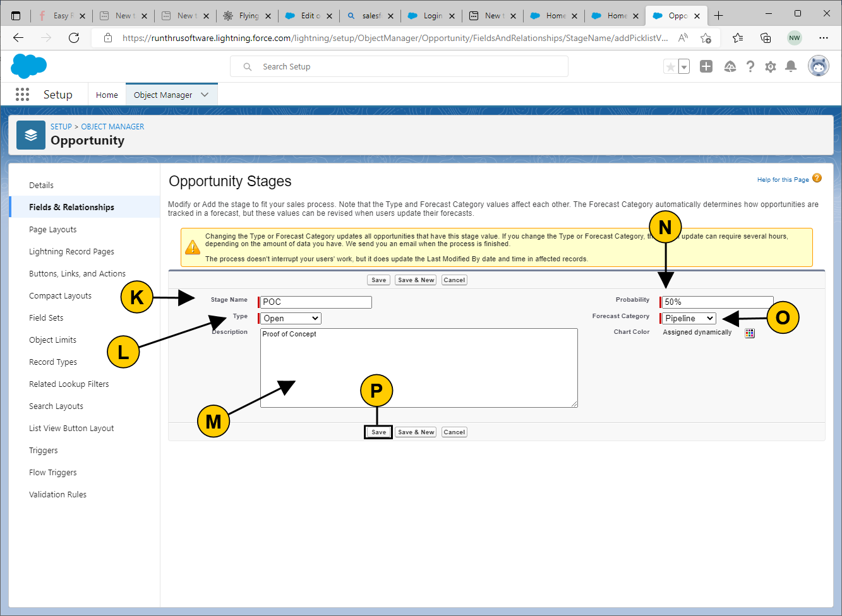Viewport: 842px width, 616px height.
Task: Expand the Object Manager tab chevron
Action: 205,95
